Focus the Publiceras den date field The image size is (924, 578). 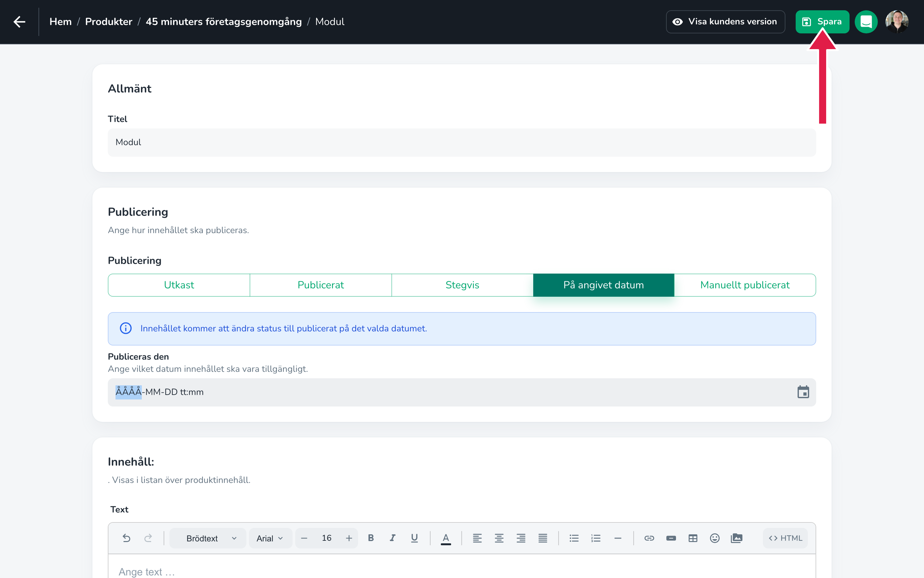click(x=462, y=392)
